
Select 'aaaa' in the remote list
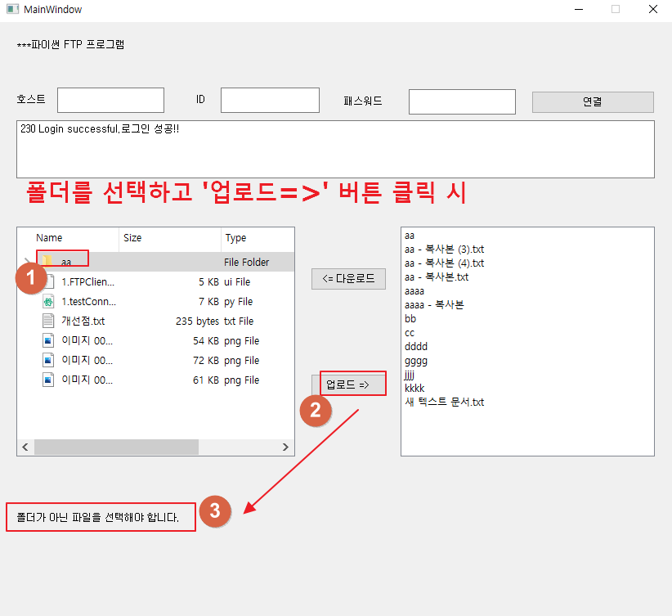(x=414, y=291)
